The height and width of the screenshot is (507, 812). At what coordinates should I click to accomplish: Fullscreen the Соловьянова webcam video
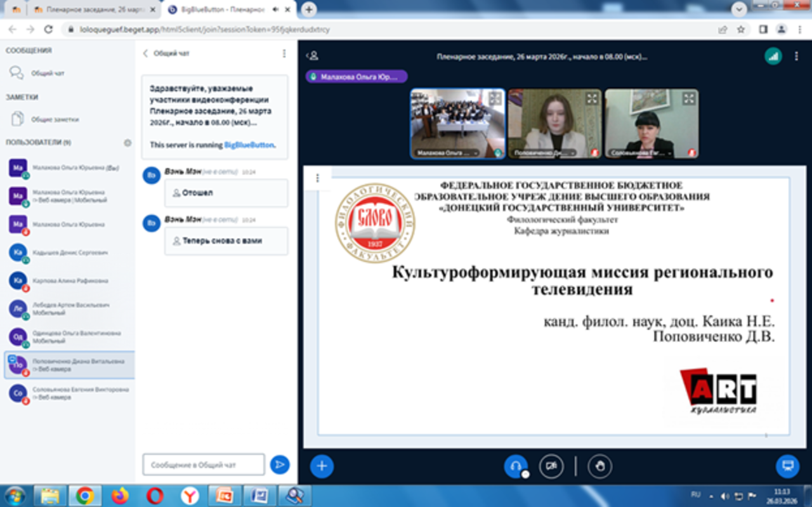tap(688, 98)
